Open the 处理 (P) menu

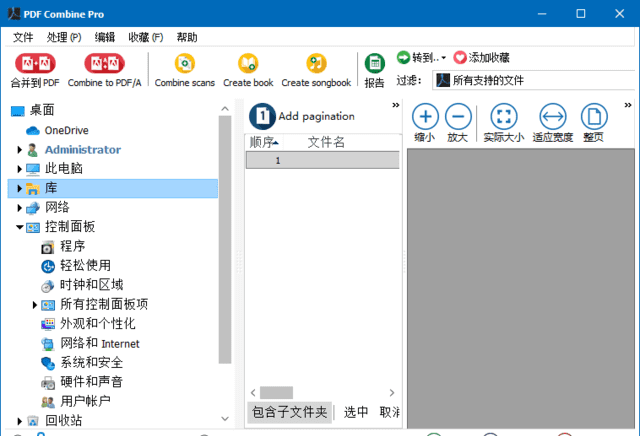[64, 38]
